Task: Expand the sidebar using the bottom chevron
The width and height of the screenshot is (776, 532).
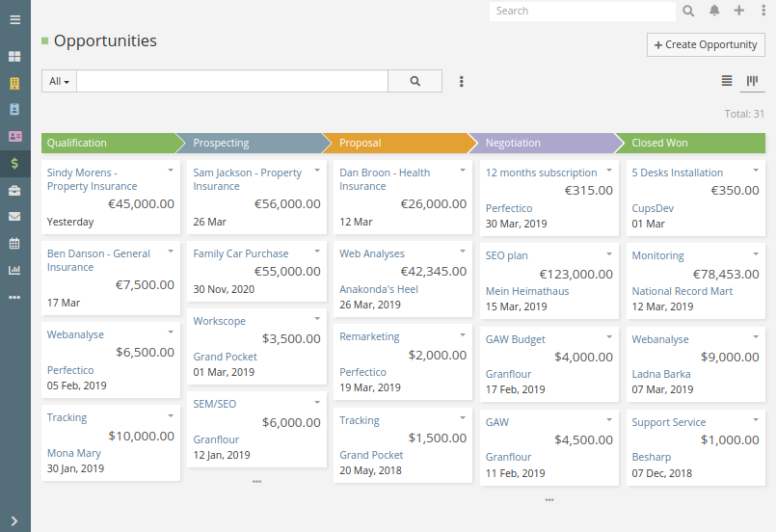Action: pyautogui.click(x=14, y=520)
